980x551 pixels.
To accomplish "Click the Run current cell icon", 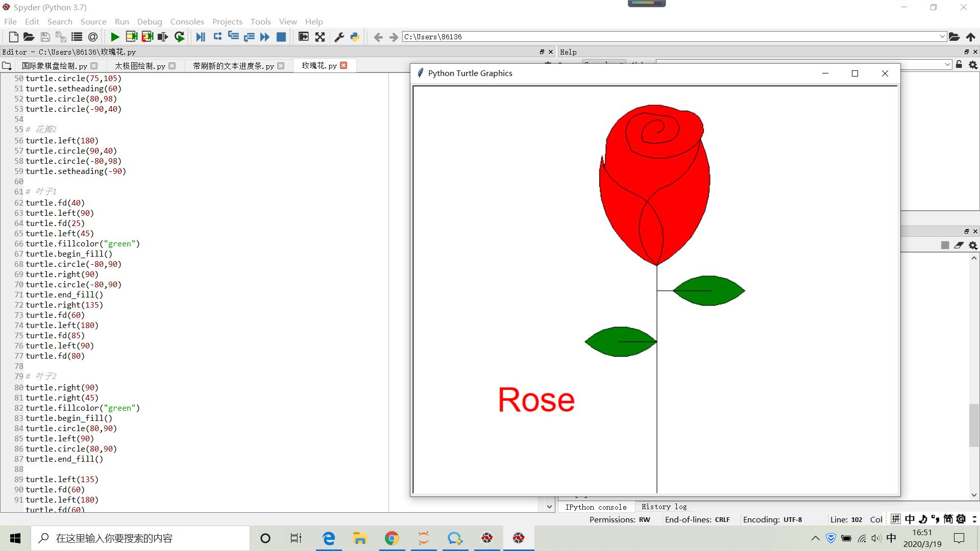I will [131, 37].
